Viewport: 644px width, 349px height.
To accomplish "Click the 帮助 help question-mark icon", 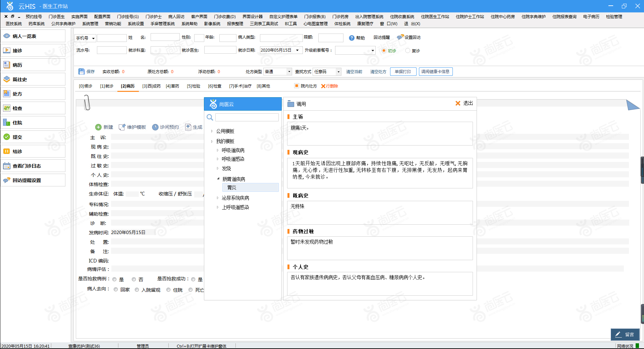I will point(352,38).
